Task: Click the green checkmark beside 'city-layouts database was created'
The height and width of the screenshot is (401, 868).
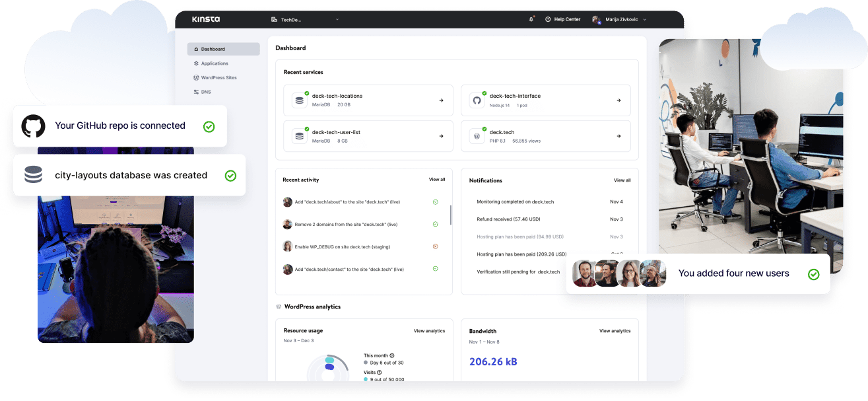Action: (x=231, y=174)
